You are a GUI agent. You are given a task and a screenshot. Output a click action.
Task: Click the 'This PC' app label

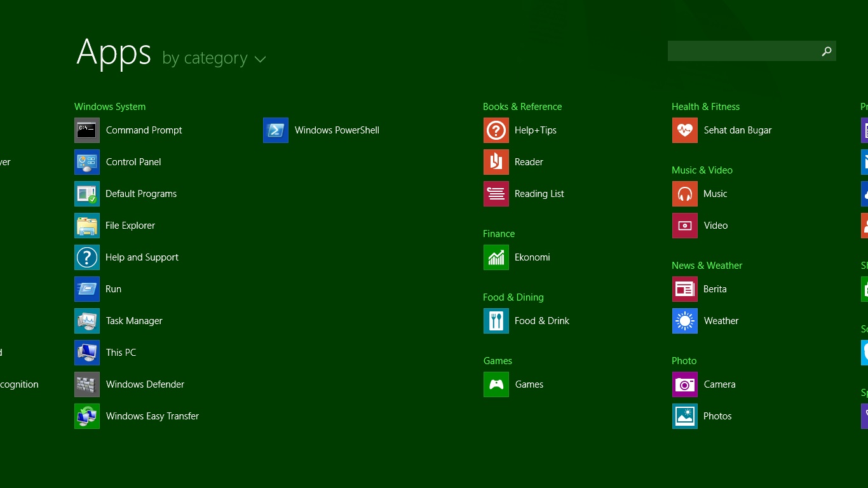click(121, 353)
